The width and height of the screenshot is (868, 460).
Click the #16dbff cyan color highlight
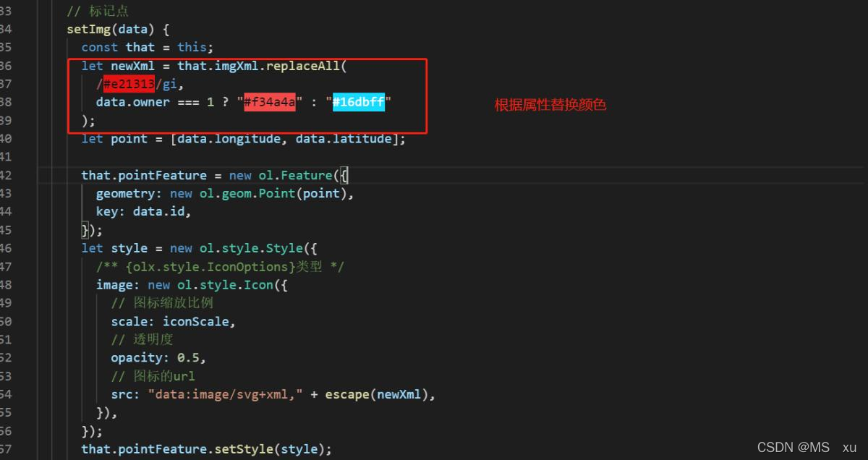(x=358, y=102)
